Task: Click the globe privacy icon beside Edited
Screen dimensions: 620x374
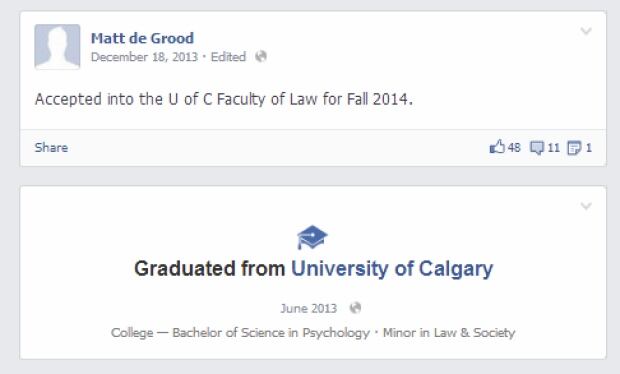Action: pyautogui.click(x=261, y=57)
